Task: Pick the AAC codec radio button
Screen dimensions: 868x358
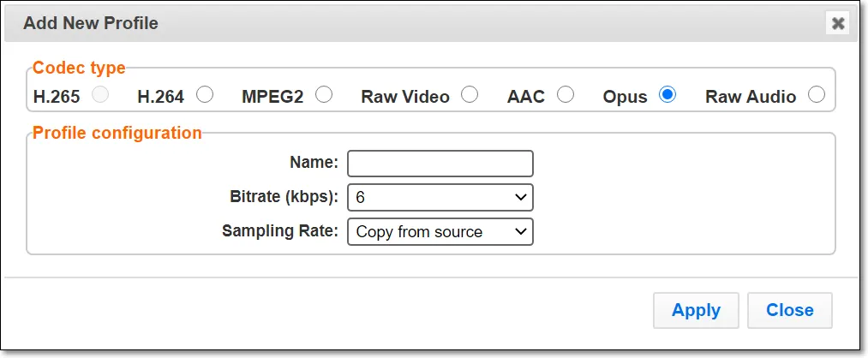Action: (x=566, y=94)
